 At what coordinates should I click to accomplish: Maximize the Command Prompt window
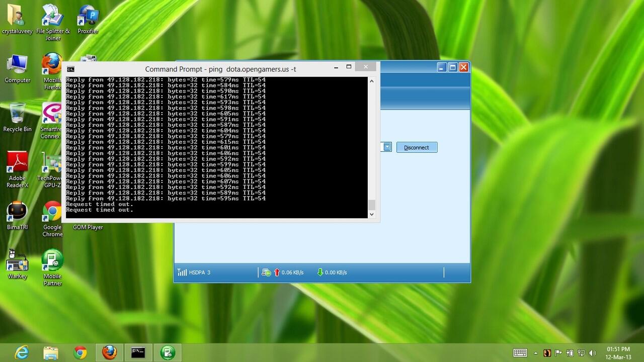click(349, 67)
